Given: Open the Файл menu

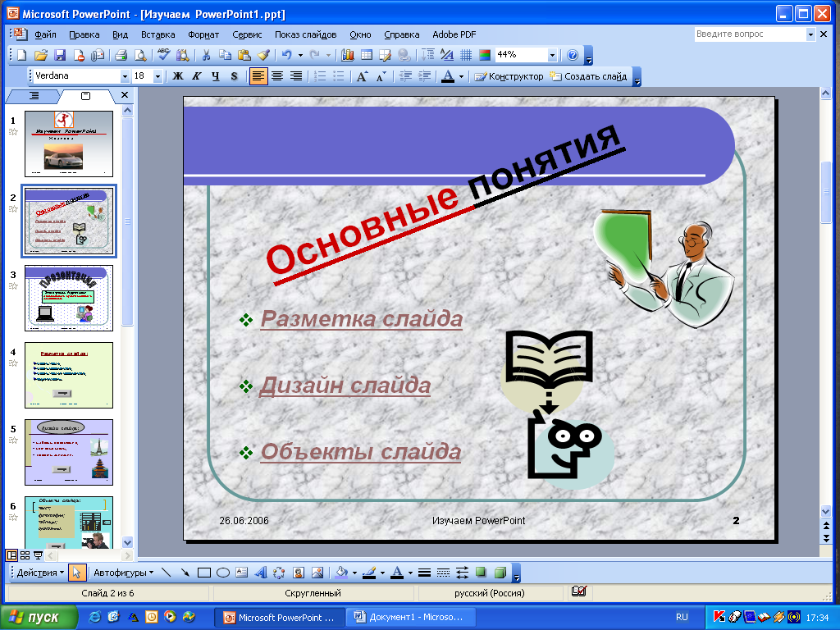Looking at the screenshot, I should (45, 34).
